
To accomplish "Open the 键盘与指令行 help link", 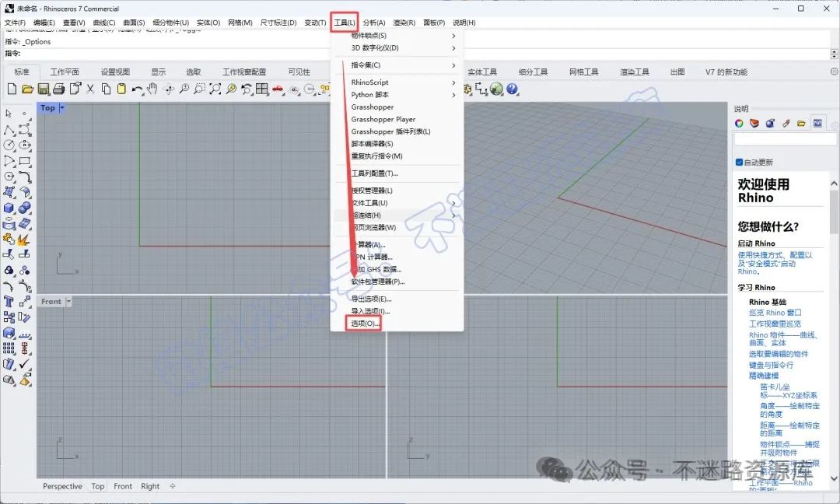I will (771, 365).
